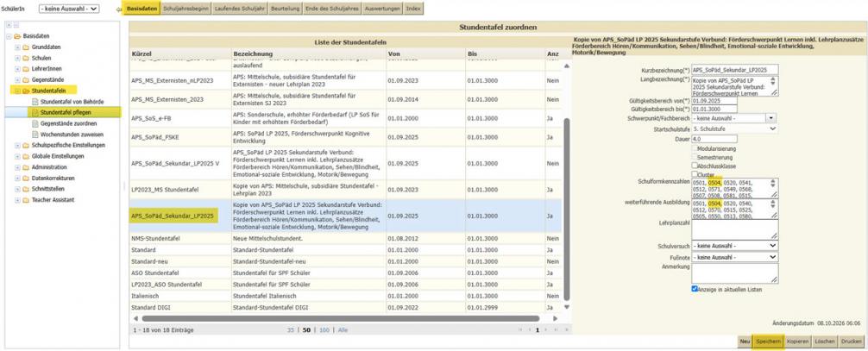
Task: Click the Dauer input field
Action: click(714, 139)
